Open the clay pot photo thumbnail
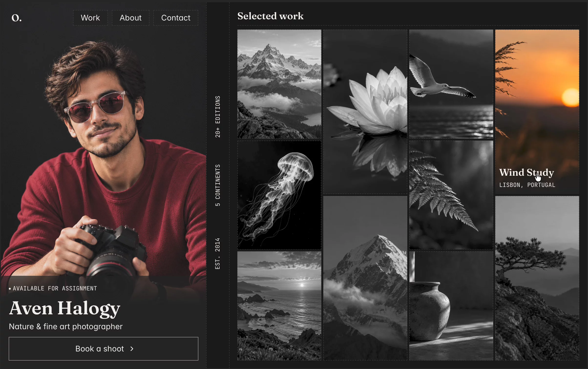Screen dimensions: 588x369 451,306
